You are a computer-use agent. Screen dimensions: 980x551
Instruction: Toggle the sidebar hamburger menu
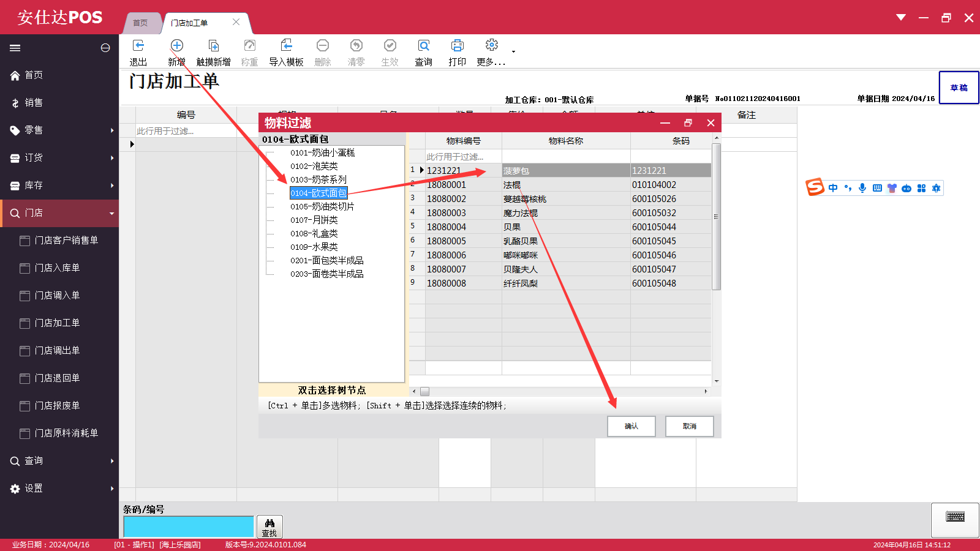[x=15, y=48]
